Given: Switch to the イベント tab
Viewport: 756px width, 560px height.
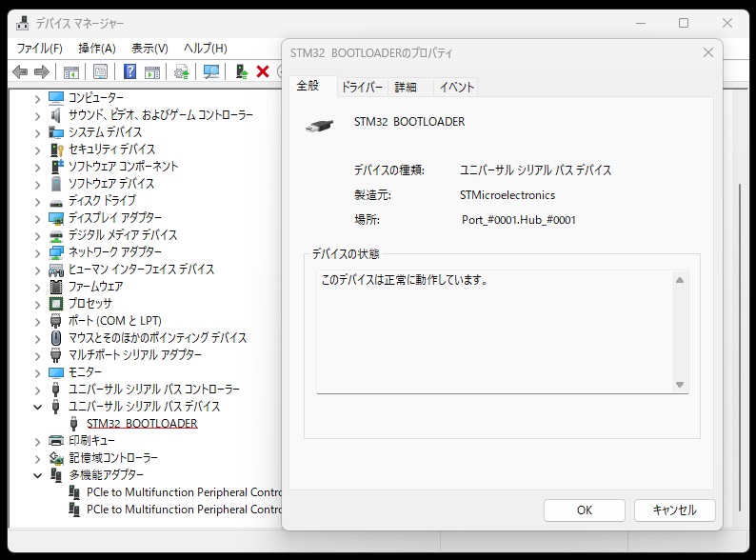Looking at the screenshot, I should click(457, 88).
